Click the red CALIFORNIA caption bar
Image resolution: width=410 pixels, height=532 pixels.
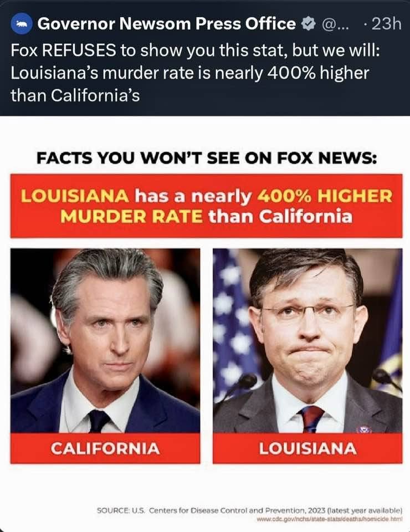coord(105,448)
